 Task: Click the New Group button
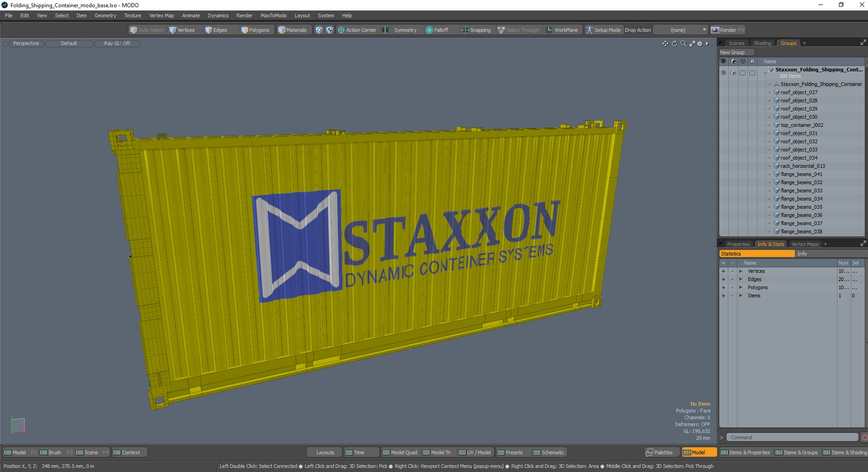tap(736, 52)
